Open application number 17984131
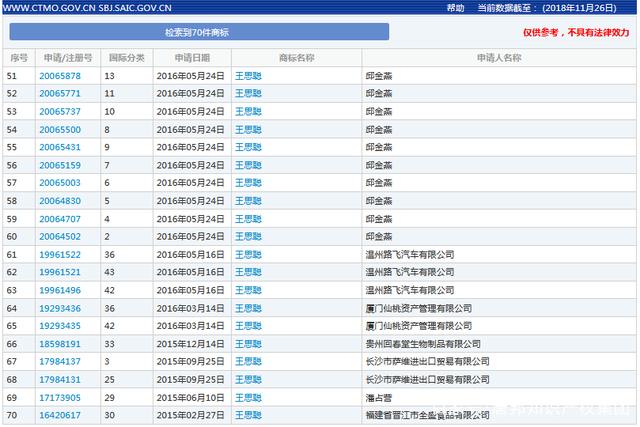640x427 pixels. click(x=60, y=380)
